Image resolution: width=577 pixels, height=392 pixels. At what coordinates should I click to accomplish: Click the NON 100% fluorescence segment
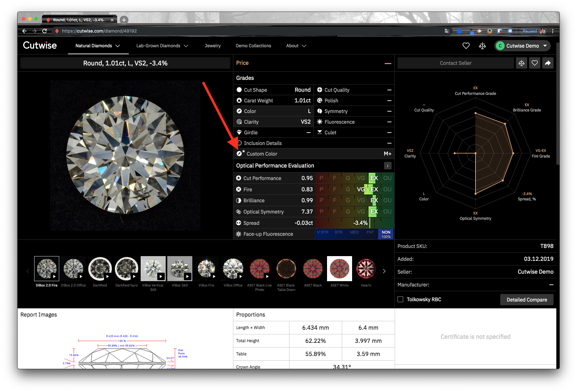click(386, 234)
